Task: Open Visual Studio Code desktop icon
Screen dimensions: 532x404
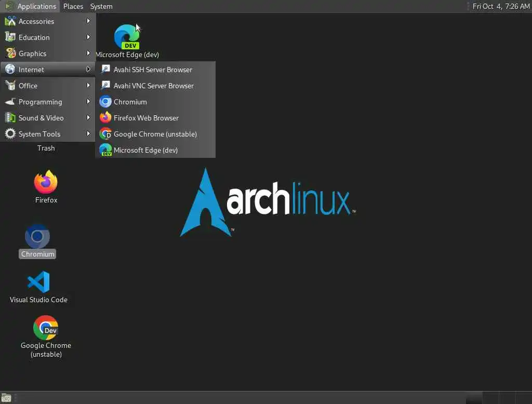Action: click(38, 281)
